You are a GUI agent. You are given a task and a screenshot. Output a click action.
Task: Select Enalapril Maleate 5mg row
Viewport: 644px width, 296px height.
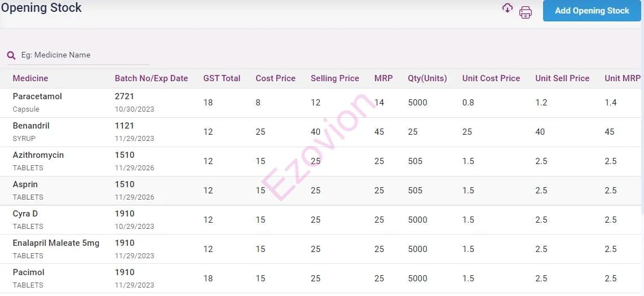(56, 243)
